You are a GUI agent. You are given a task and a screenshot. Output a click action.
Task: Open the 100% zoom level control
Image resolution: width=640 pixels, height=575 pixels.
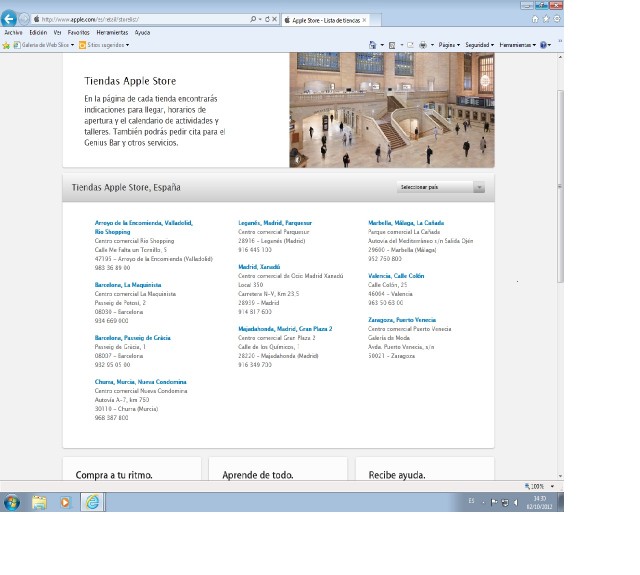(x=539, y=486)
